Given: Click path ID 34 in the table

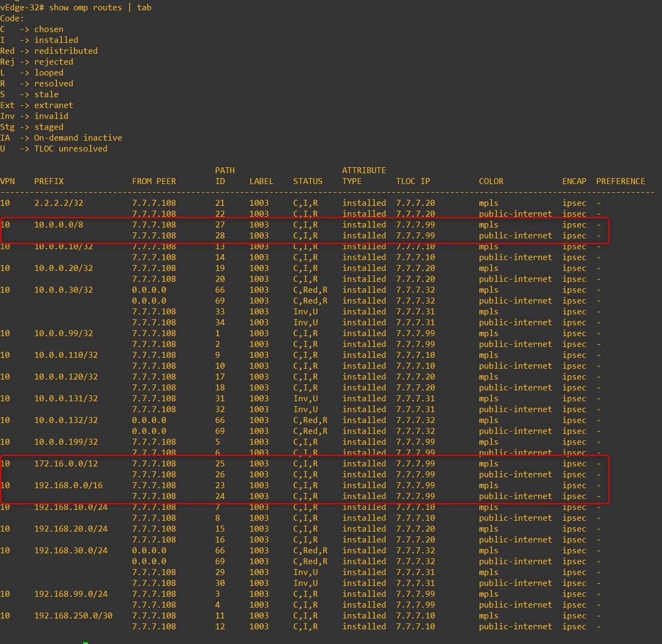Looking at the screenshot, I should click(x=220, y=323).
